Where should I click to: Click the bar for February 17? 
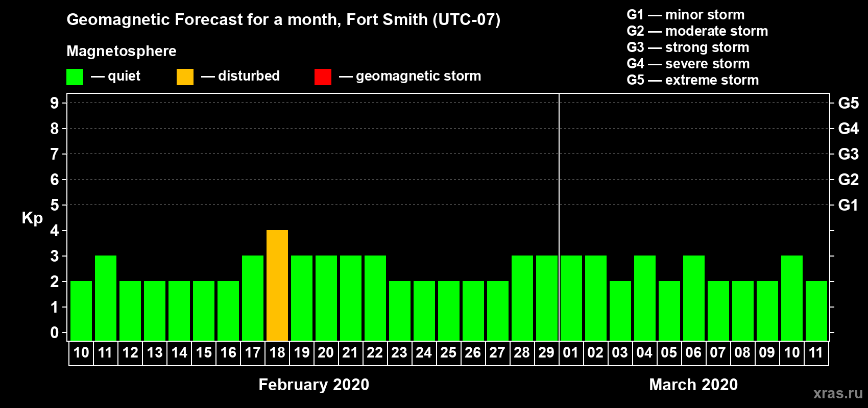tap(253, 298)
